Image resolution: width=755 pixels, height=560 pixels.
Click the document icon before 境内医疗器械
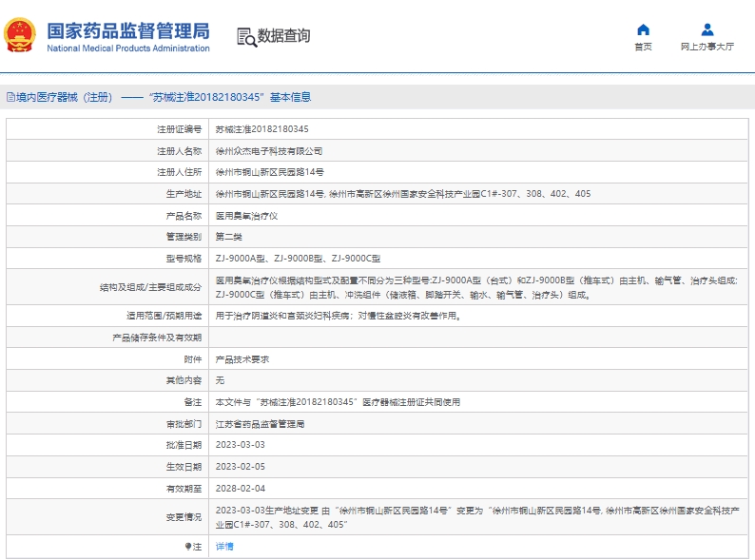(10, 97)
